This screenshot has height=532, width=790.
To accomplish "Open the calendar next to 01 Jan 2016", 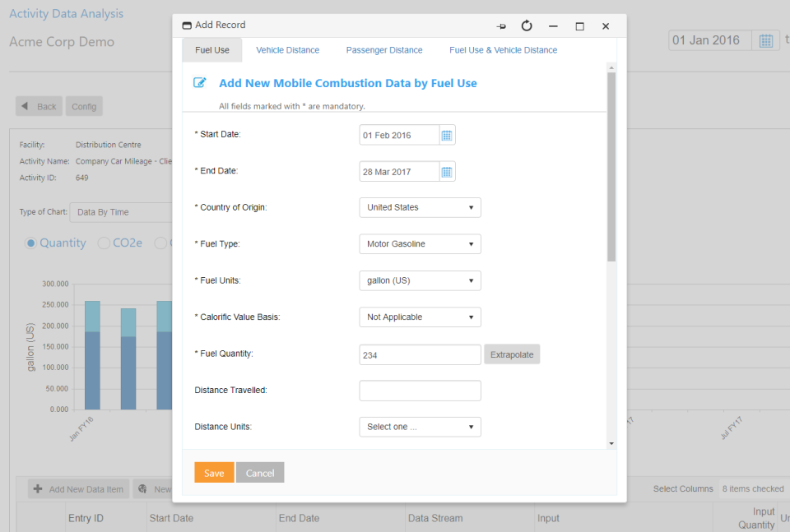I will (766, 39).
